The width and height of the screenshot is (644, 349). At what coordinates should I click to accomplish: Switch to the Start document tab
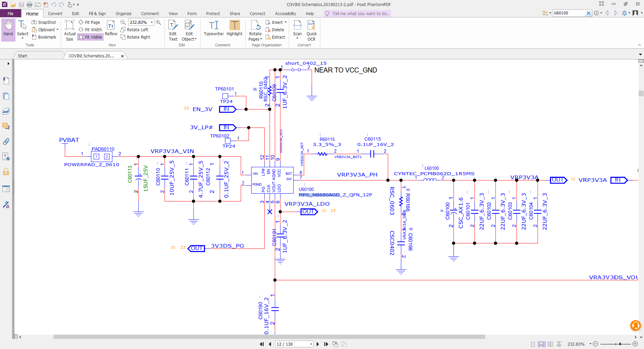coord(23,56)
